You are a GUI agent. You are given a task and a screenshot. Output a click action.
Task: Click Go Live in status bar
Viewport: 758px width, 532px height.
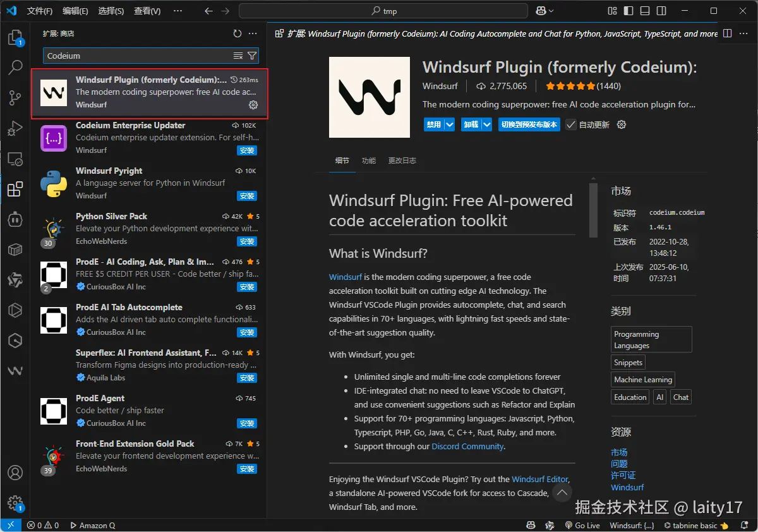tap(582, 525)
